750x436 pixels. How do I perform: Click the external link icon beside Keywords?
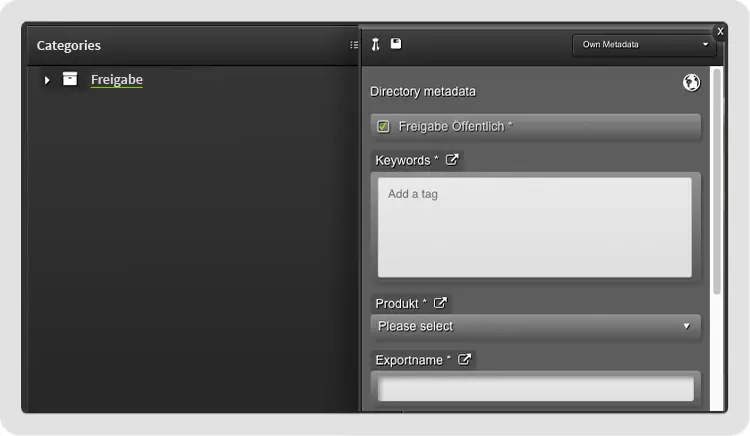coord(452,160)
